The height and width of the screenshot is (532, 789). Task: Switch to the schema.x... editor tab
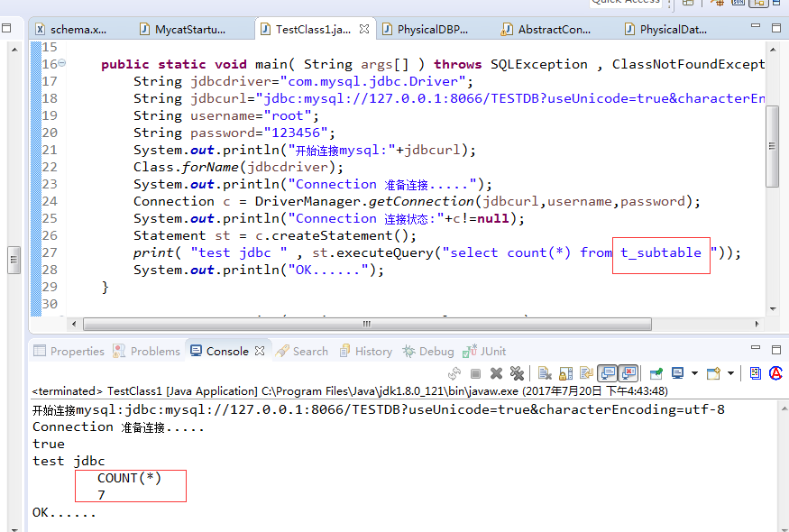point(71,30)
